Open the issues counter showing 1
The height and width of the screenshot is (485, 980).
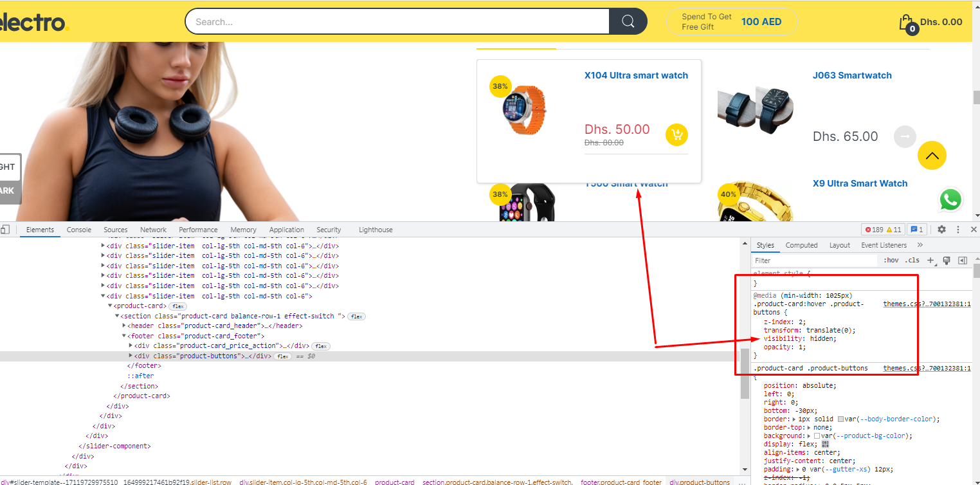(x=917, y=230)
